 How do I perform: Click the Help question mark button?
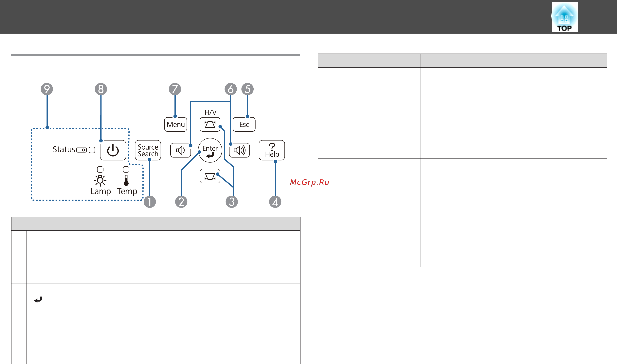click(x=272, y=150)
